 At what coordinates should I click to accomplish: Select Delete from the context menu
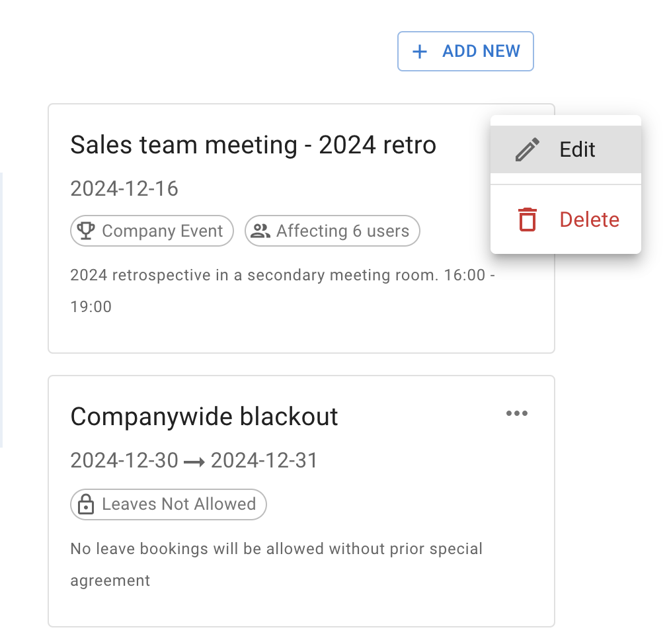click(589, 219)
